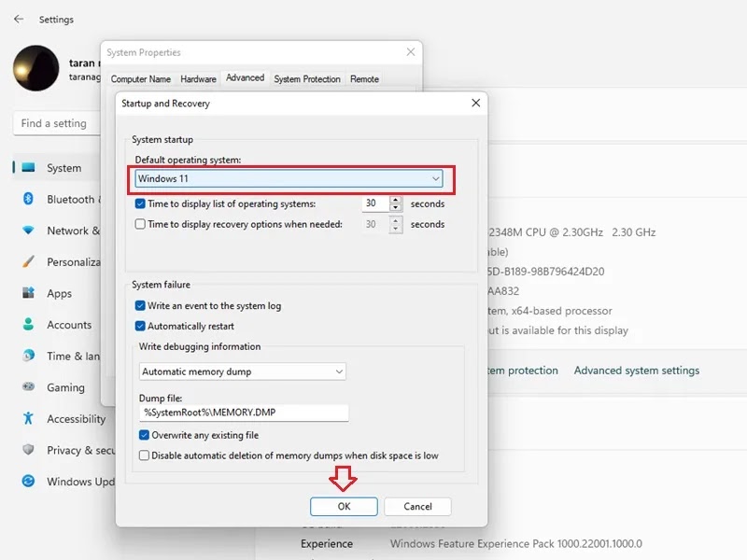This screenshot has height=560, width=747.
Task: Switch to the Hardware tab
Action: point(198,79)
